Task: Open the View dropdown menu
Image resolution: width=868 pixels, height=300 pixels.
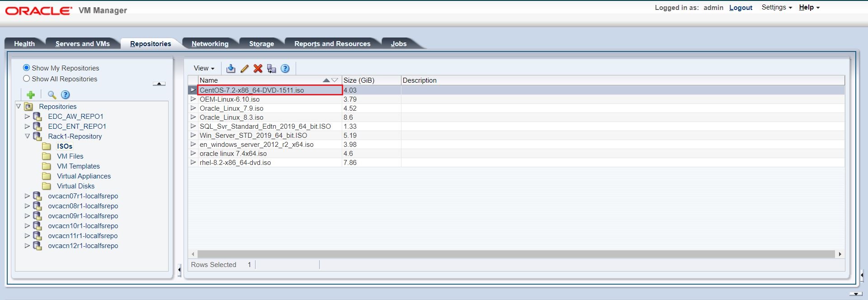Action: pos(204,68)
